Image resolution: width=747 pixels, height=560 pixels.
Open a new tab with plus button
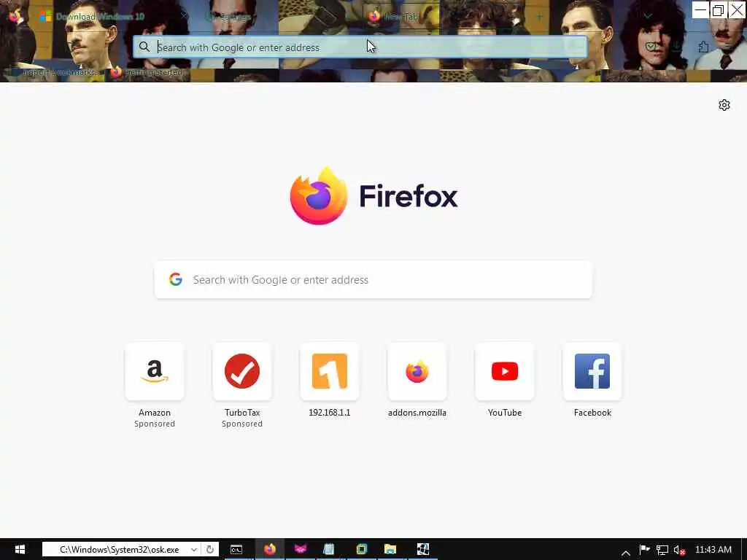[x=540, y=17]
